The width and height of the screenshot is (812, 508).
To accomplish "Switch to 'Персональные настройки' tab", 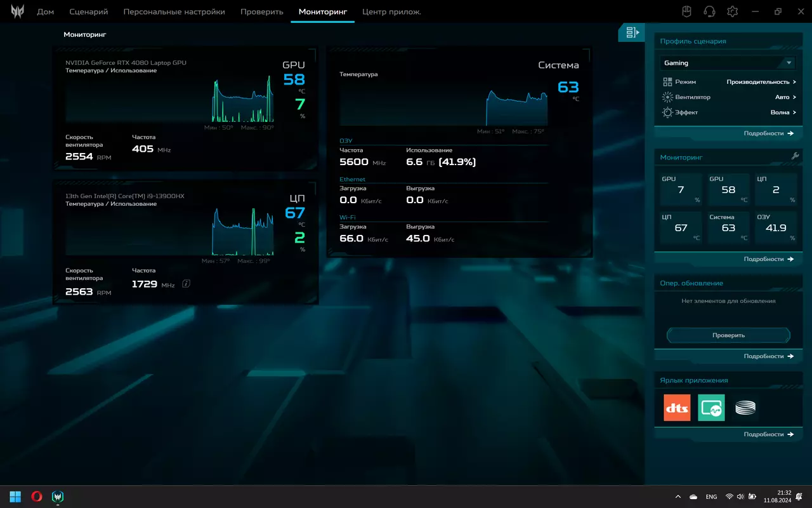I will point(174,11).
